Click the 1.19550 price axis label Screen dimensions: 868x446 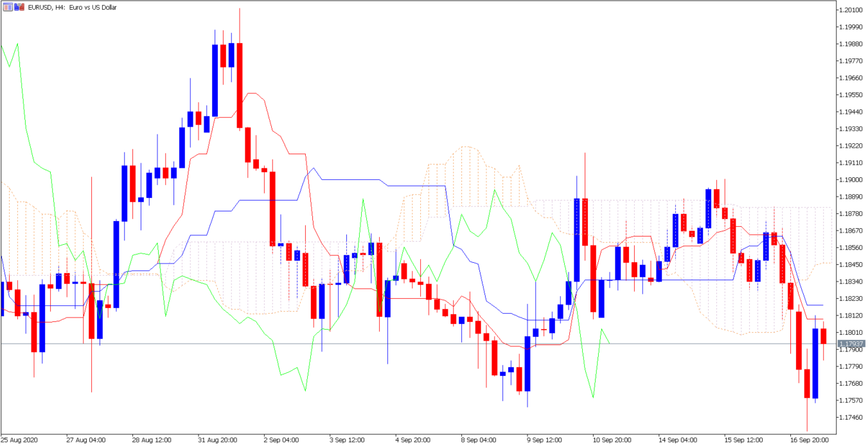click(851, 95)
